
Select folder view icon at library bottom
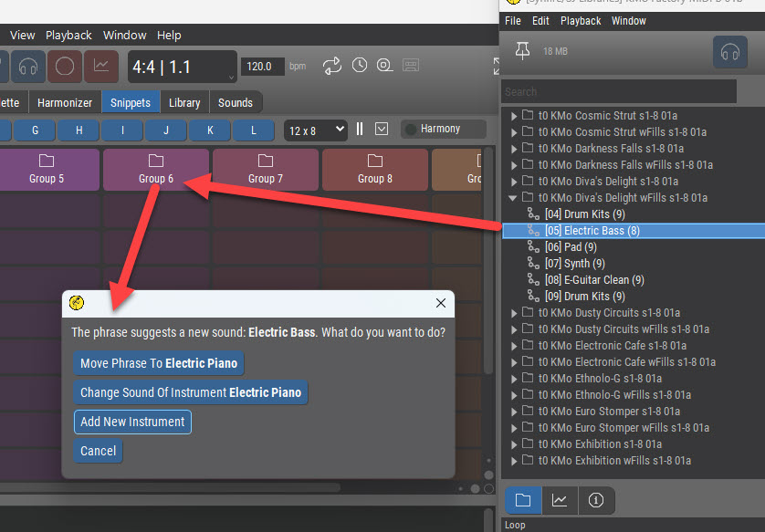point(523,500)
